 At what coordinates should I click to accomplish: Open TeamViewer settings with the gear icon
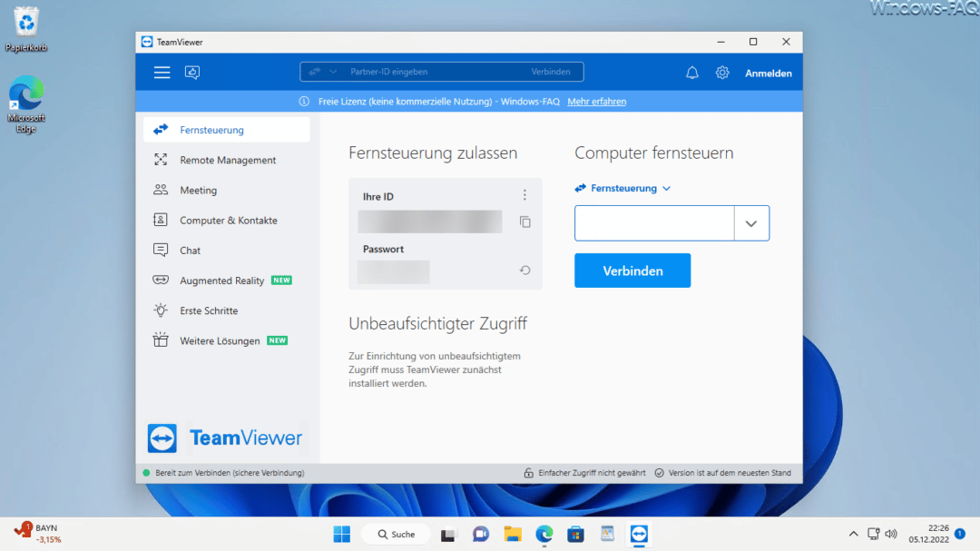[x=722, y=72]
